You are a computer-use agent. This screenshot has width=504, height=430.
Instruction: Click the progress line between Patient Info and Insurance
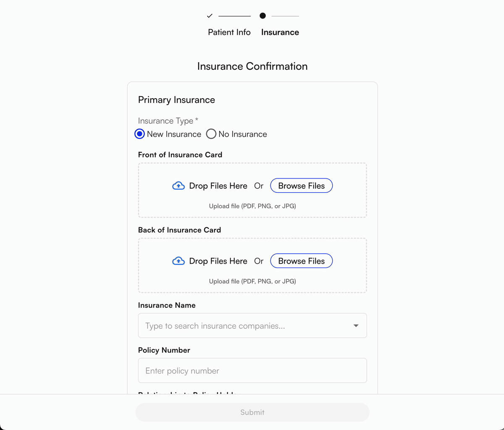[x=234, y=16]
